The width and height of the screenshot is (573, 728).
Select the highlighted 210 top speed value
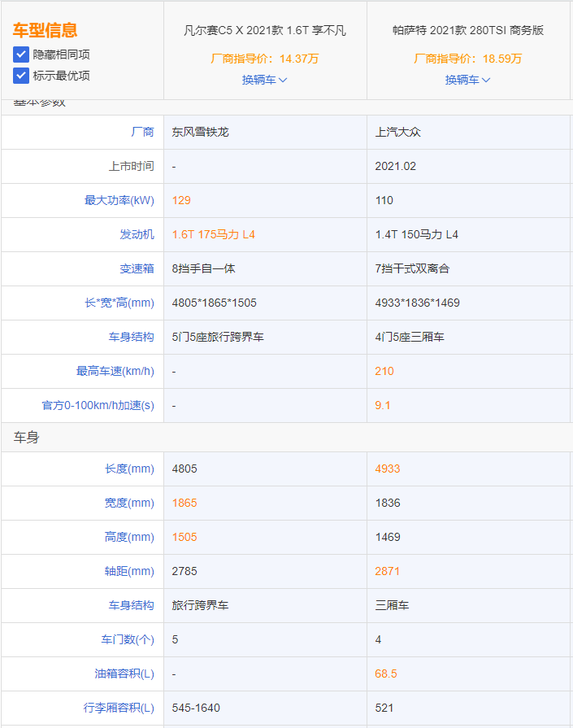coord(384,371)
